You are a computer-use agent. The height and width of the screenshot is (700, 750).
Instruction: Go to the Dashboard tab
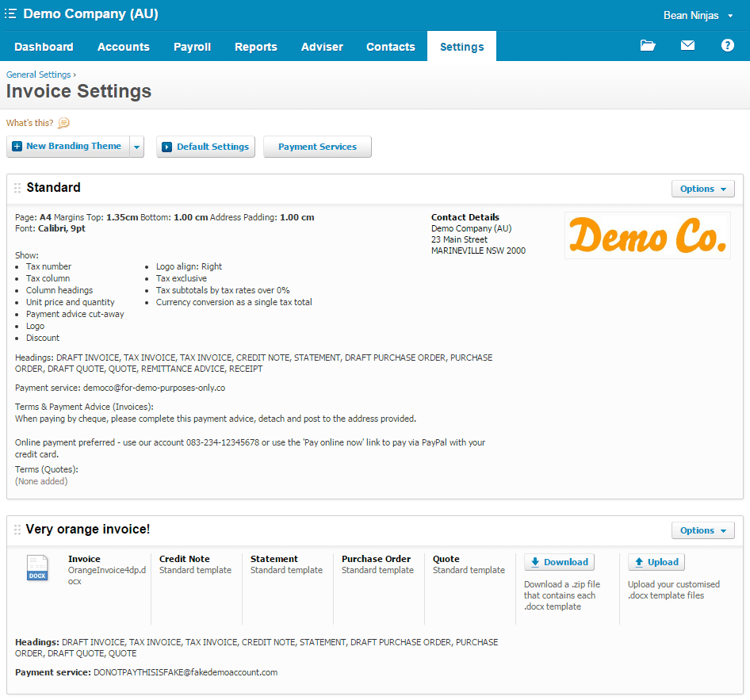pos(44,47)
